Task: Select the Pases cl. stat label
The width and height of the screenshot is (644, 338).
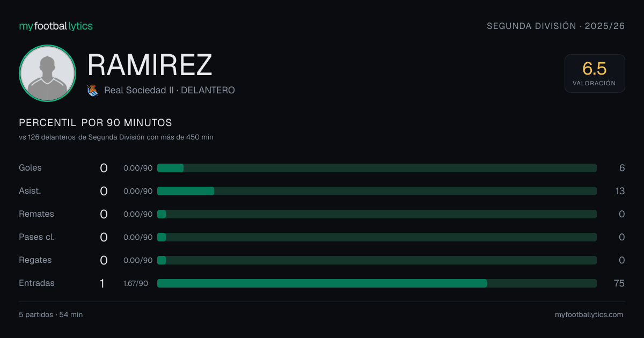Action: (36, 237)
